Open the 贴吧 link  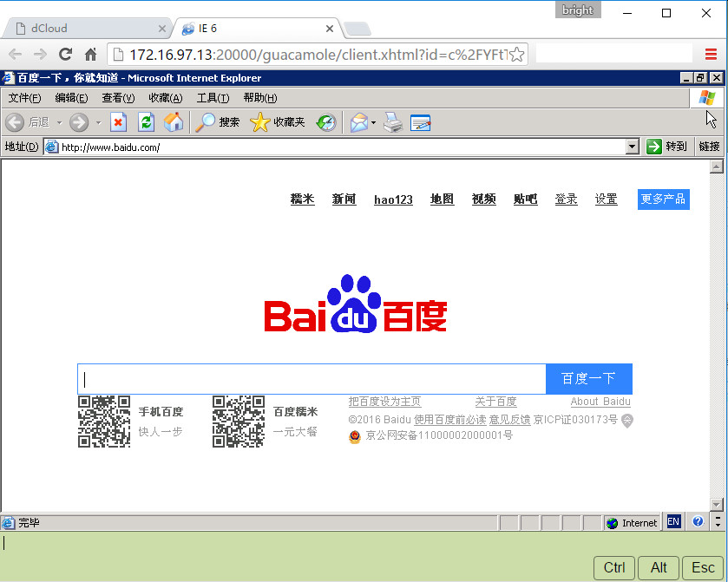526,199
